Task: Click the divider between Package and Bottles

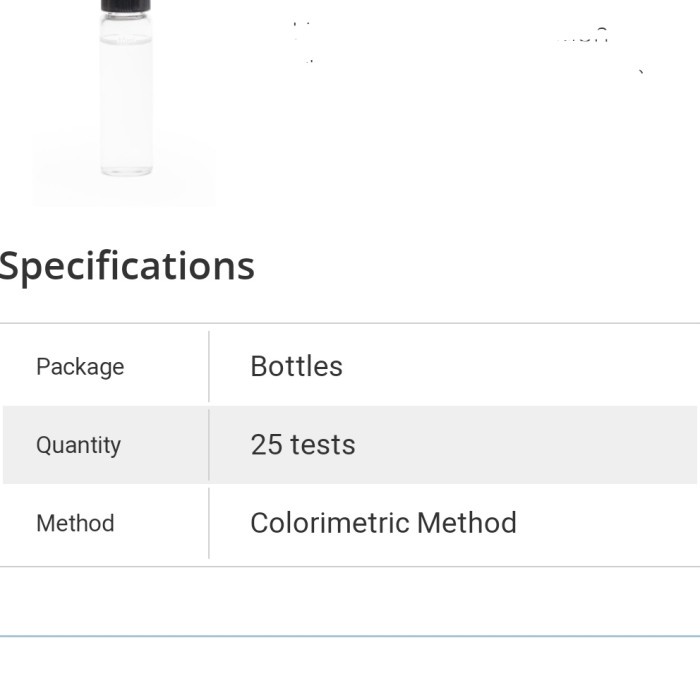Action: tap(209, 367)
